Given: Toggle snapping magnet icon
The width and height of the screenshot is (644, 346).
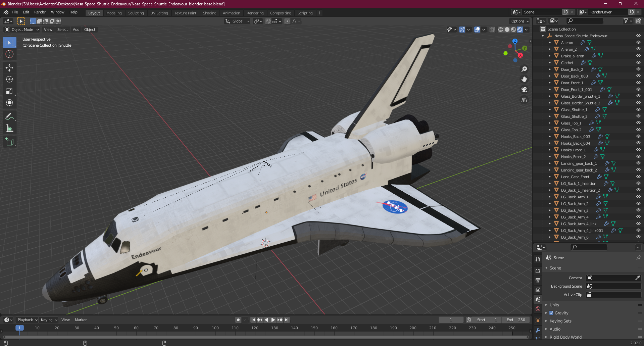Looking at the screenshot, I should pyautogui.click(x=268, y=21).
